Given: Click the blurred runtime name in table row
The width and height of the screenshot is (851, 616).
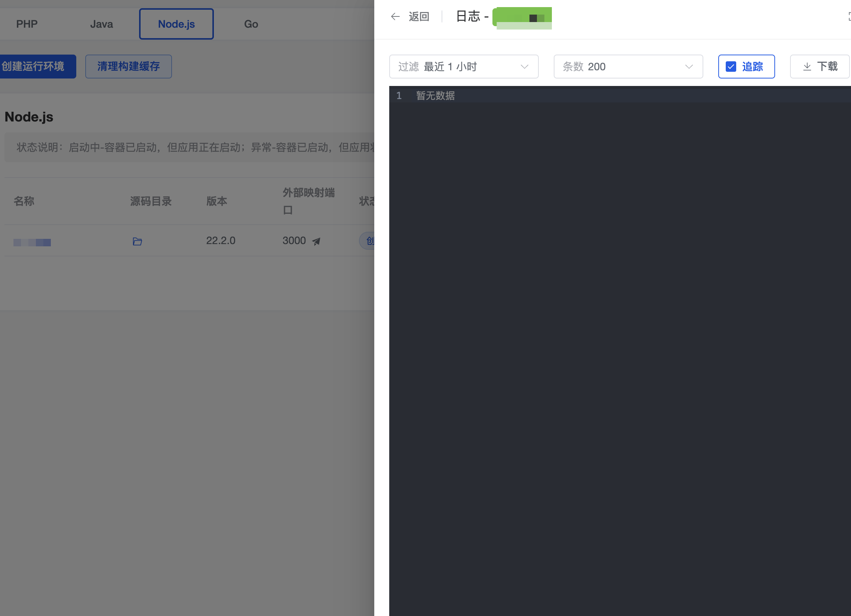Looking at the screenshot, I should click(32, 242).
